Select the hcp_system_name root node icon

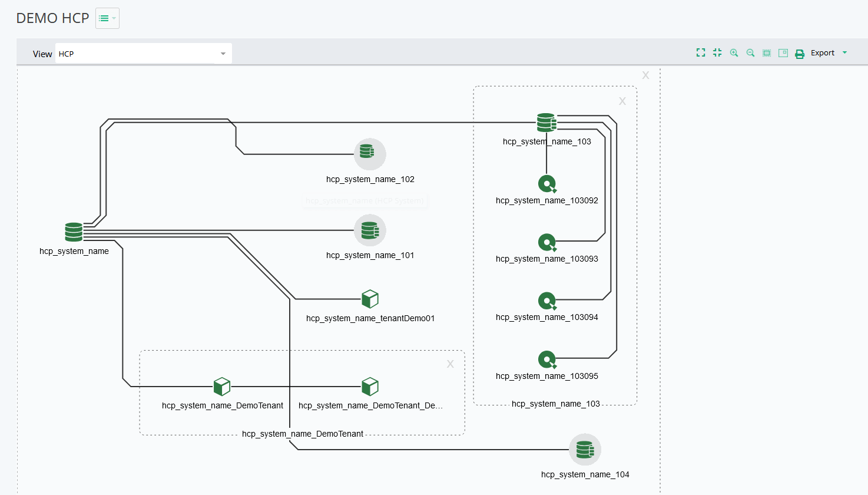(x=74, y=232)
